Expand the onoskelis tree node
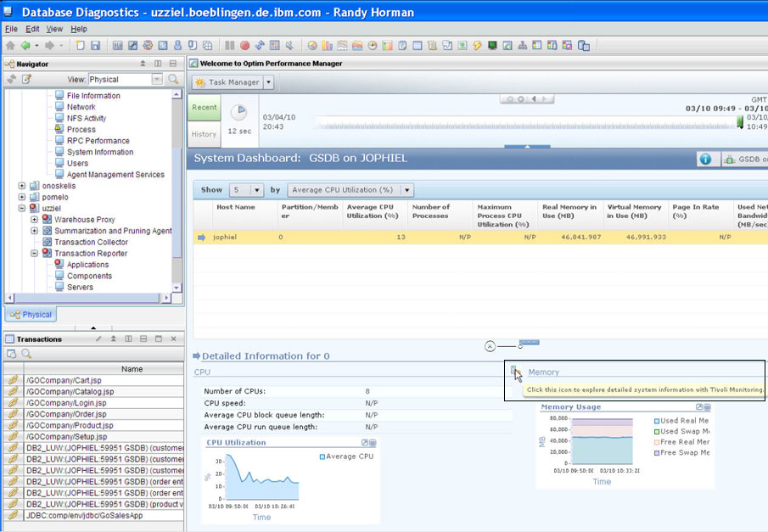This screenshot has width=768, height=532. tap(21, 186)
